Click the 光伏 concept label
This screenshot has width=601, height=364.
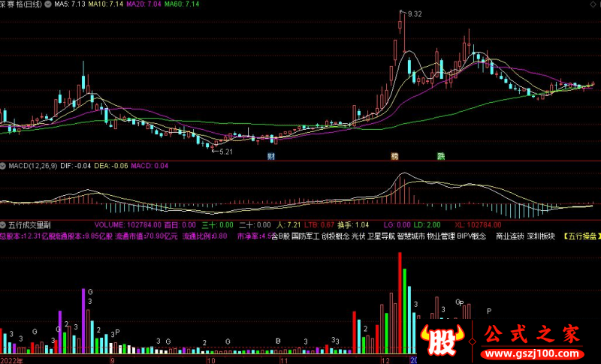pyautogui.click(x=358, y=236)
